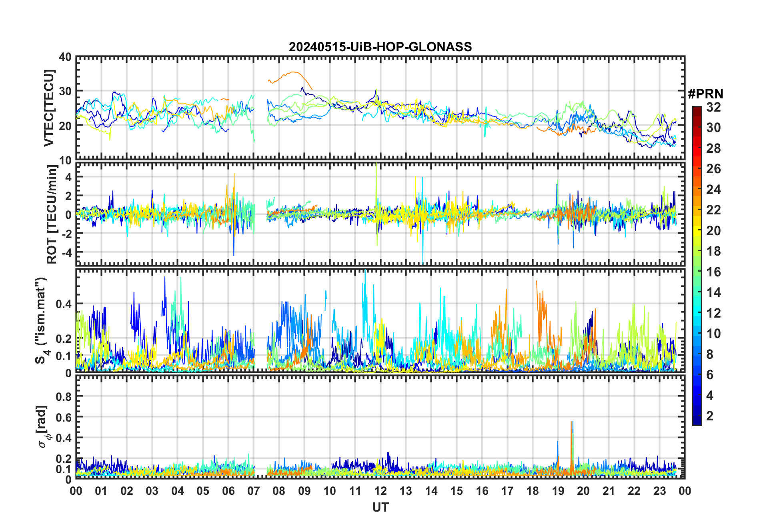Click S4 y-axis tick 0.4
761x532 pixels.
pos(64,304)
